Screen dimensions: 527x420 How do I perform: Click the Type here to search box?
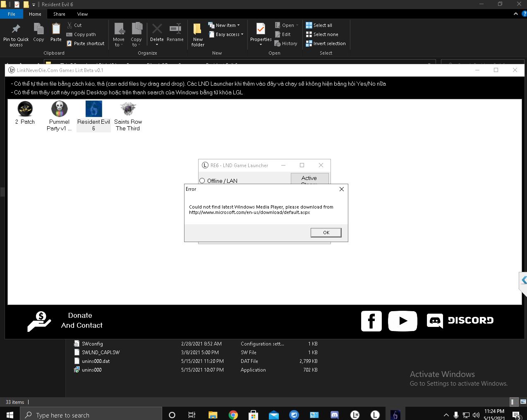coord(91,415)
